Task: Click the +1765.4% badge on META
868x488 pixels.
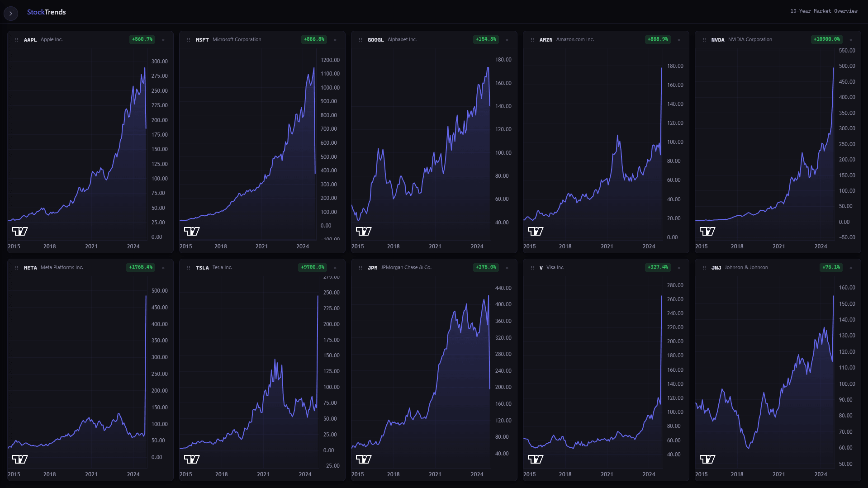Action: point(141,267)
